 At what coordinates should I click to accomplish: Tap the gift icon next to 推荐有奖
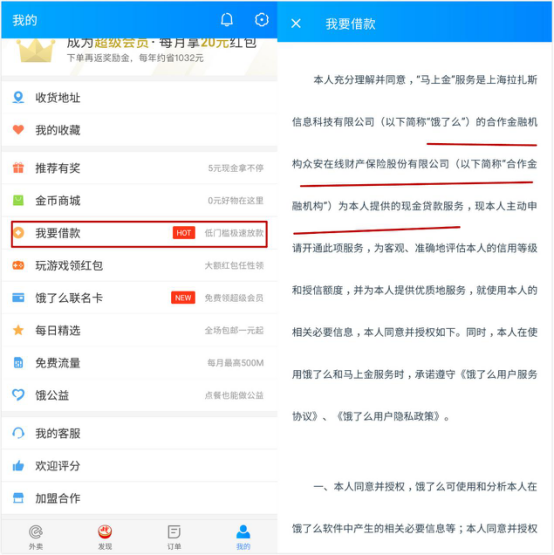click(x=18, y=168)
